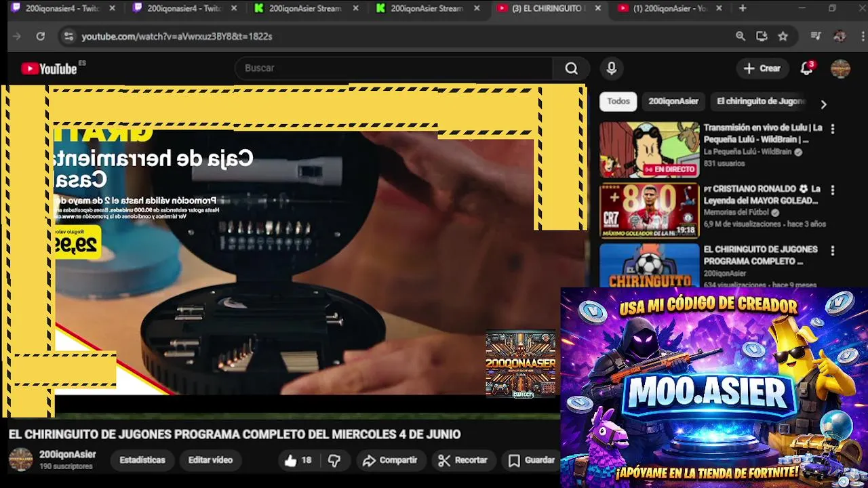Close the (1) 200iqonAsier YouTube tab
The width and height of the screenshot is (868, 488).
tap(719, 9)
